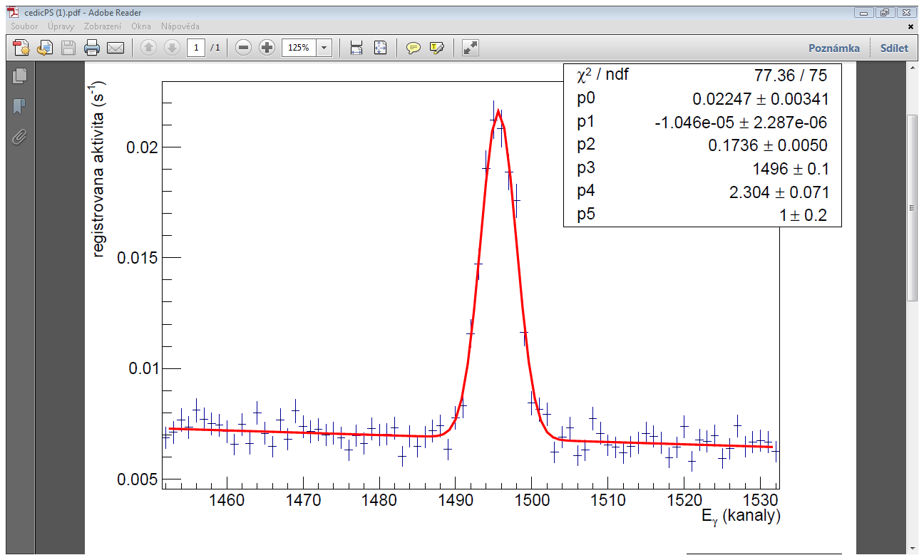
Task: Toggle read mode expand-arrows icon
Action: [471, 48]
